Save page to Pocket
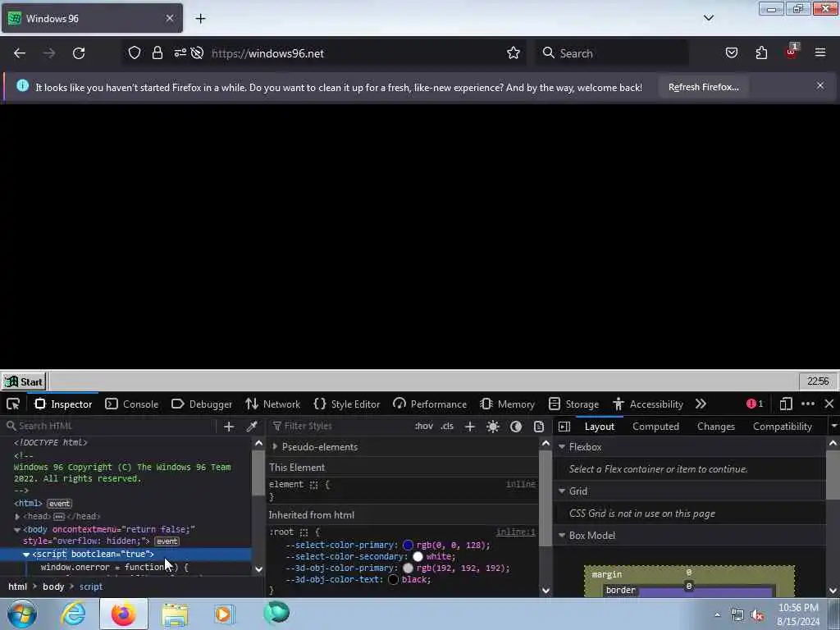840x630 pixels. click(x=731, y=53)
